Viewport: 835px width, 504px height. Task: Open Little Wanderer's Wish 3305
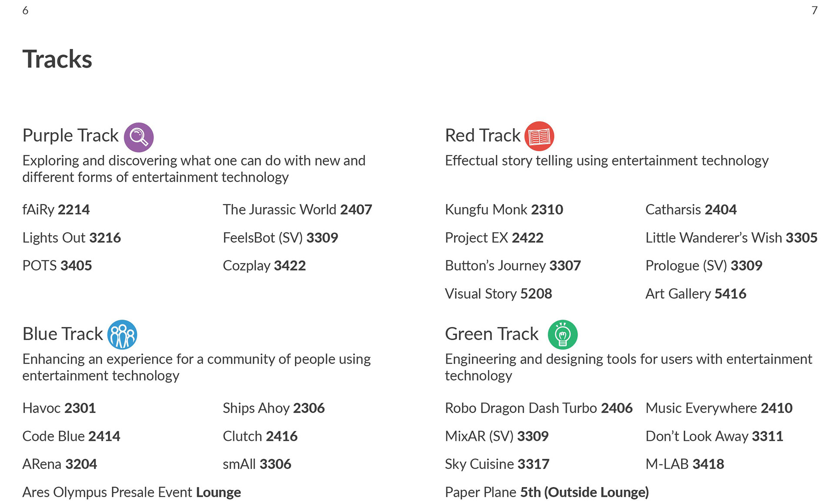pyautogui.click(x=731, y=238)
